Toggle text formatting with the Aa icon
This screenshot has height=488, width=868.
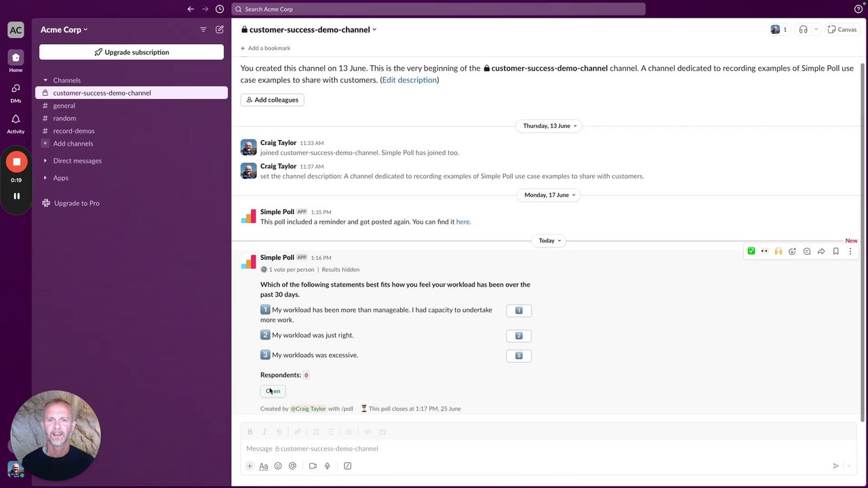[264, 466]
